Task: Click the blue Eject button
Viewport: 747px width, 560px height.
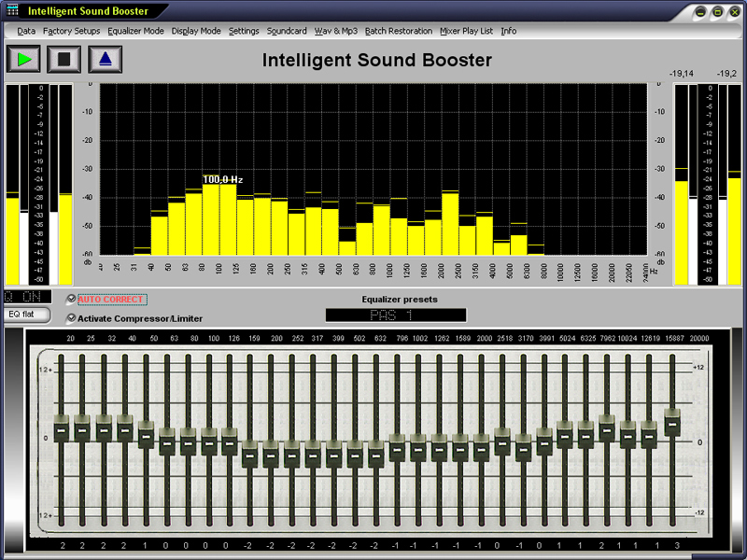Action: 105,59
